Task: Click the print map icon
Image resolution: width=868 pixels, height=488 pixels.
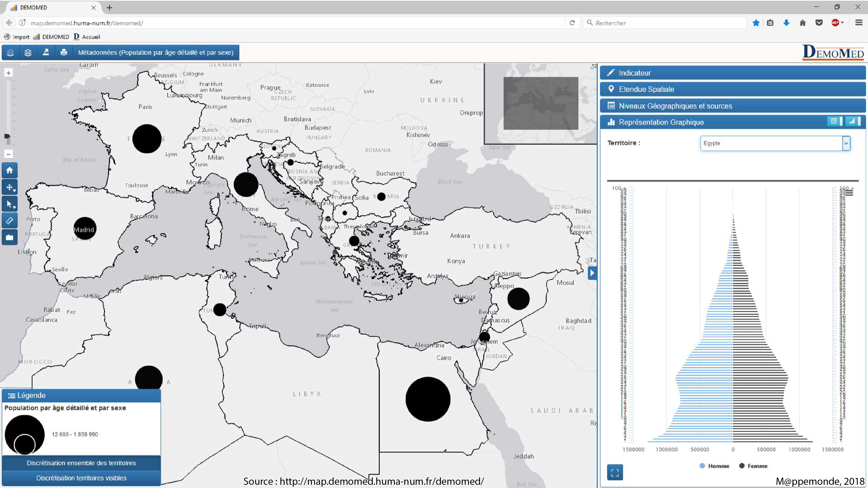Action: pyautogui.click(x=64, y=52)
